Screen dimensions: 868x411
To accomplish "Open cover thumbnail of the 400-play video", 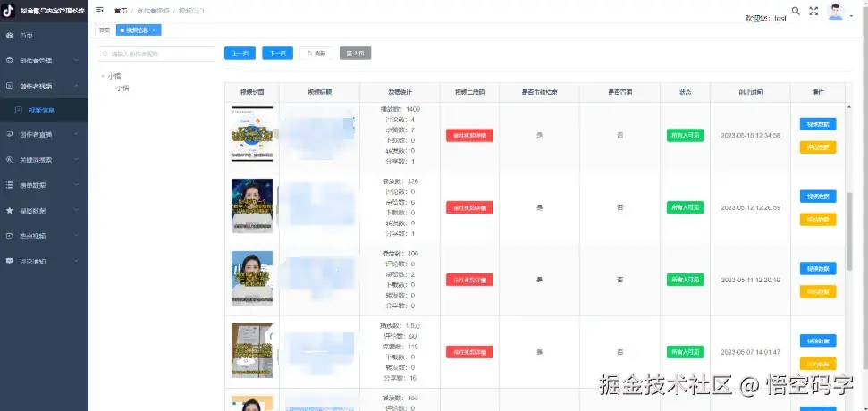I will tap(252, 278).
